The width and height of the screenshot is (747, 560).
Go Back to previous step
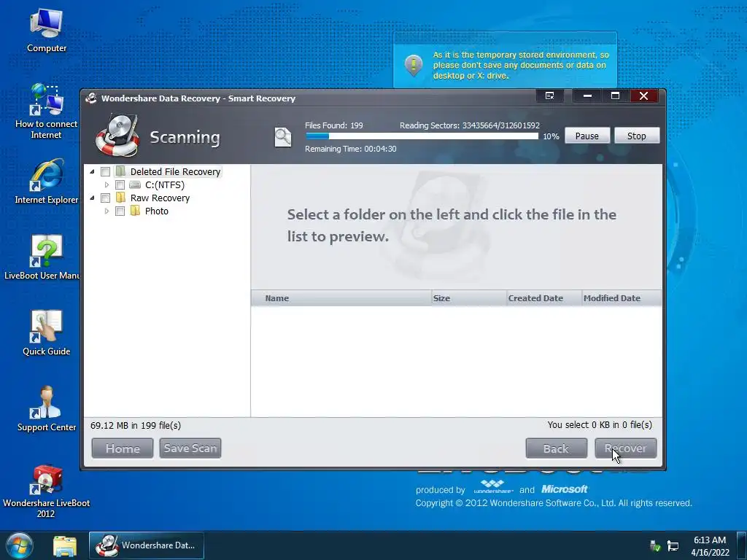tap(556, 448)
